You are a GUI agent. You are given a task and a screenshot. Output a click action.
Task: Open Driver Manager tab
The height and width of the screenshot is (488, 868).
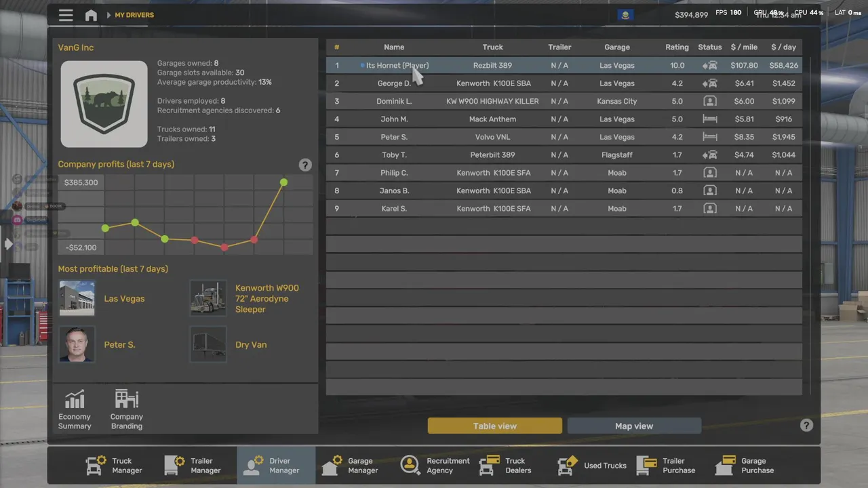pos(276,465)
